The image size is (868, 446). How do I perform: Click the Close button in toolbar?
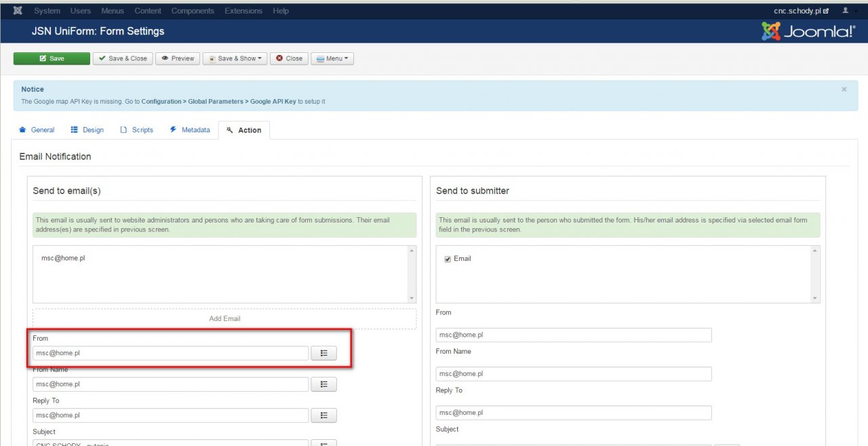coord(290,58)
